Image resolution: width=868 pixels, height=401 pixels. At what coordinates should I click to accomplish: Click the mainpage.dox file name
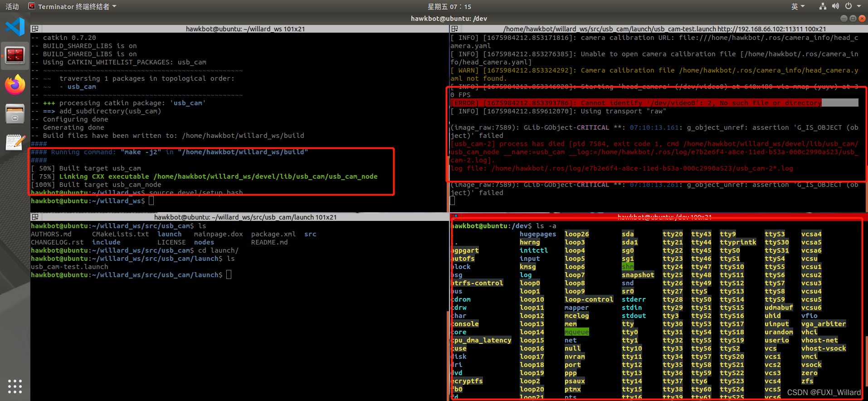[x=219, y=234]
